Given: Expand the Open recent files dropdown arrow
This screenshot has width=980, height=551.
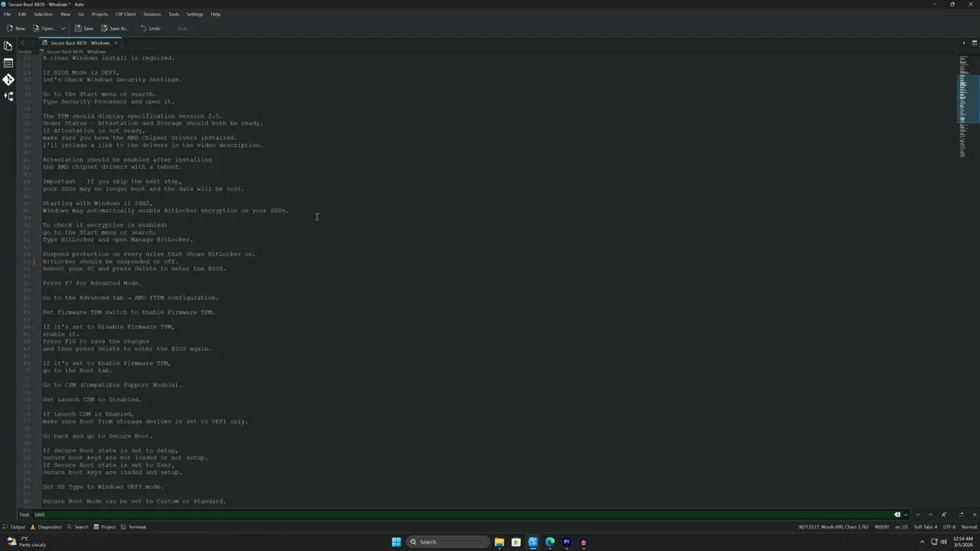Looking at the screenshot, I should (64, 28).
